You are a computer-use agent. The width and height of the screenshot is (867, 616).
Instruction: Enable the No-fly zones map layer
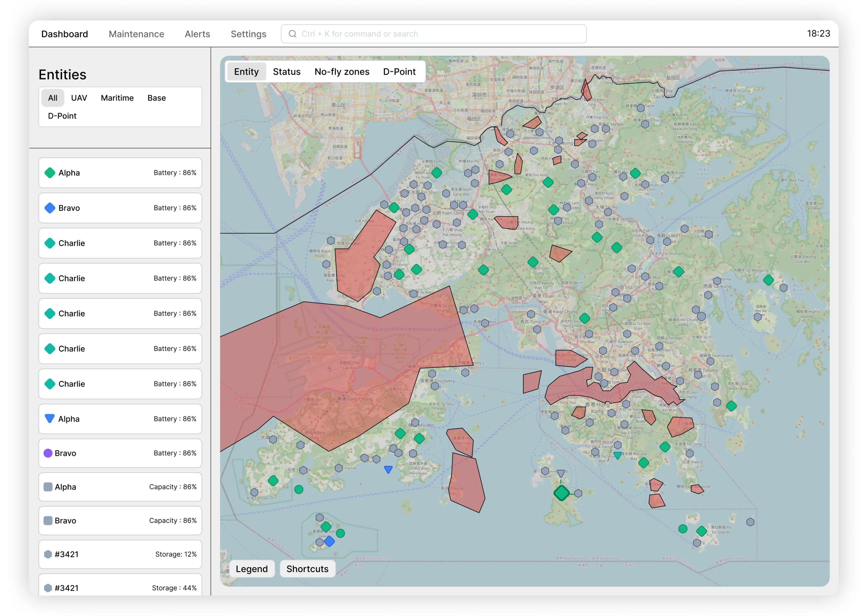click(342, 71)
